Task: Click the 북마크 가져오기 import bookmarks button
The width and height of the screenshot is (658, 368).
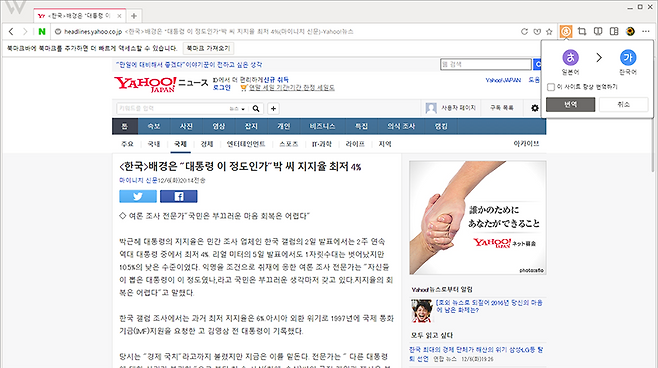Action: (x=208, y=48)
